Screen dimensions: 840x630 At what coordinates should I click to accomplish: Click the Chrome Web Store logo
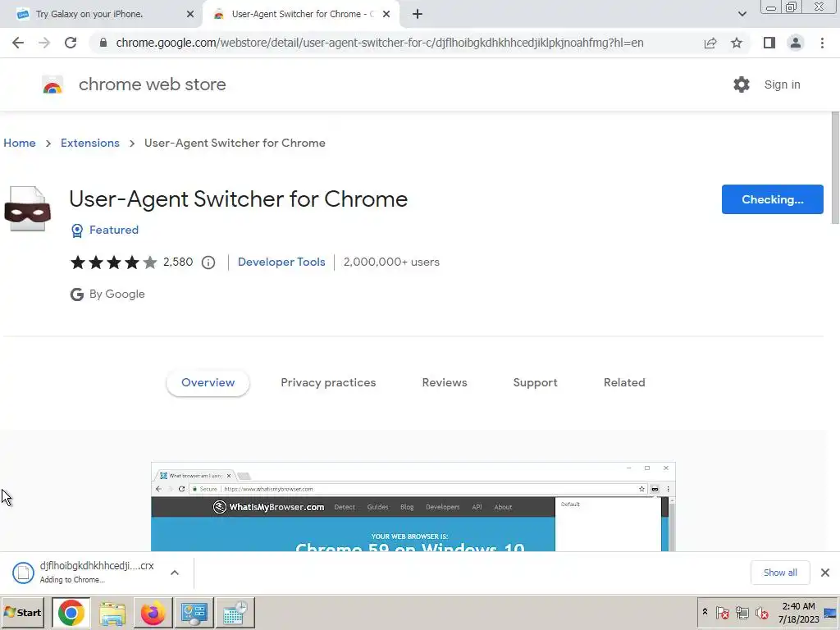52,84
